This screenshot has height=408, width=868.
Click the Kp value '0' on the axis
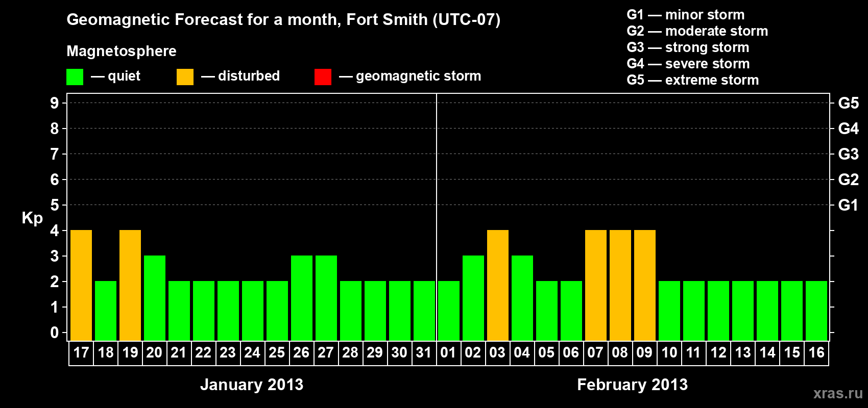55,333
